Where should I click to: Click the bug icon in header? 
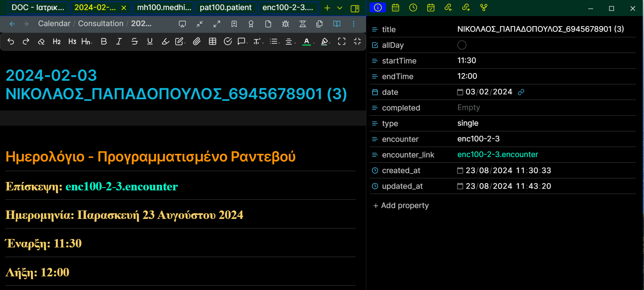tap(285, 24)
